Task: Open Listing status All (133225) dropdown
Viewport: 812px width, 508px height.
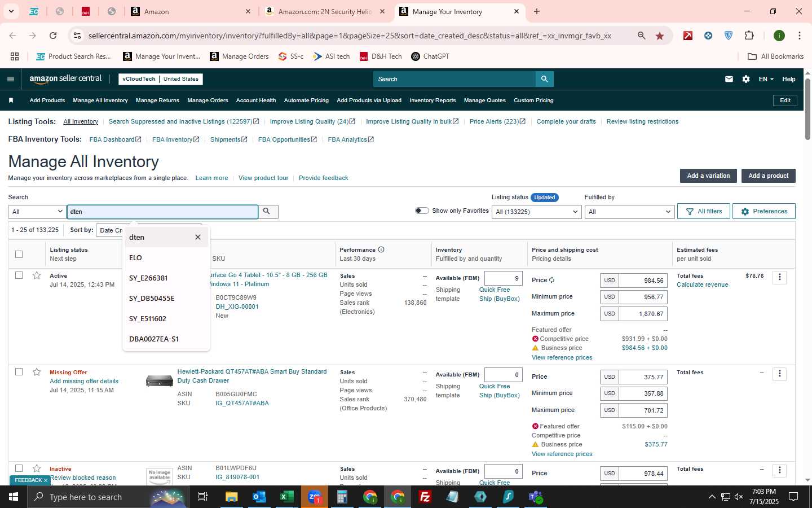Action: coord(536,212)
